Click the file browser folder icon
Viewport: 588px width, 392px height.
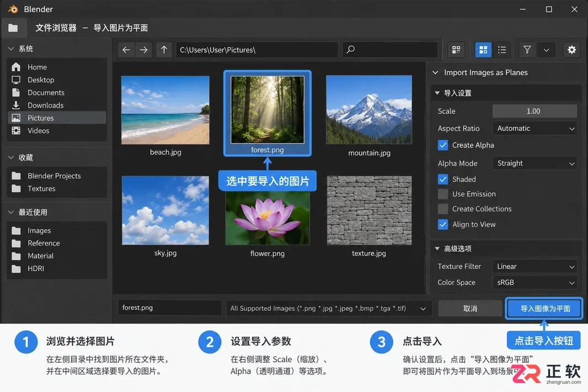[x=13, y=28]
